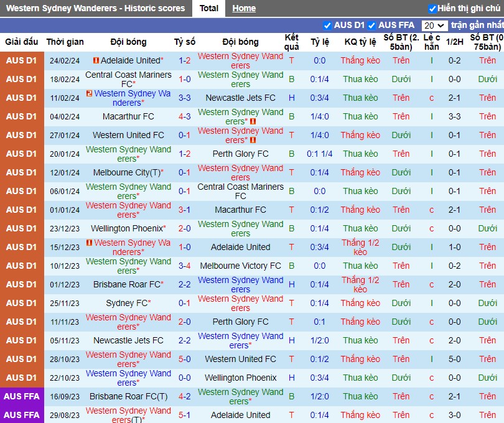Click AUS D1 league cell for 24/02/24

[22, 60]
